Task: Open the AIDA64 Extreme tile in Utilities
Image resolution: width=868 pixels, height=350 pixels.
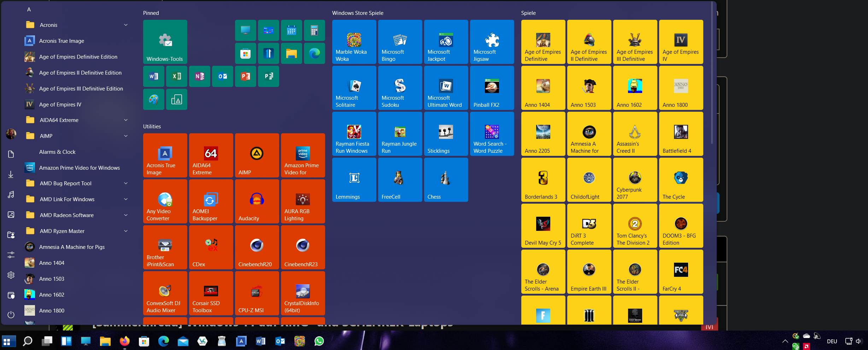Action: click(x=211, y=155)
